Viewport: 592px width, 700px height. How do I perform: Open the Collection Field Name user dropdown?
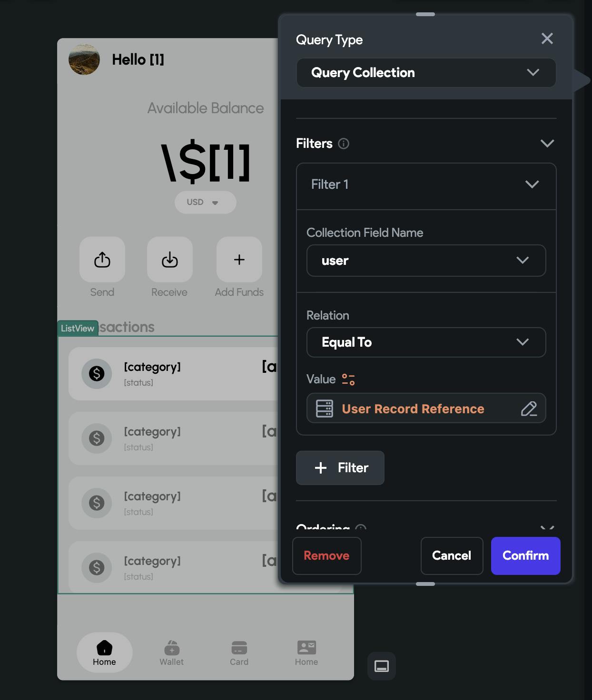pyautogui.click(x=426, y=261)
